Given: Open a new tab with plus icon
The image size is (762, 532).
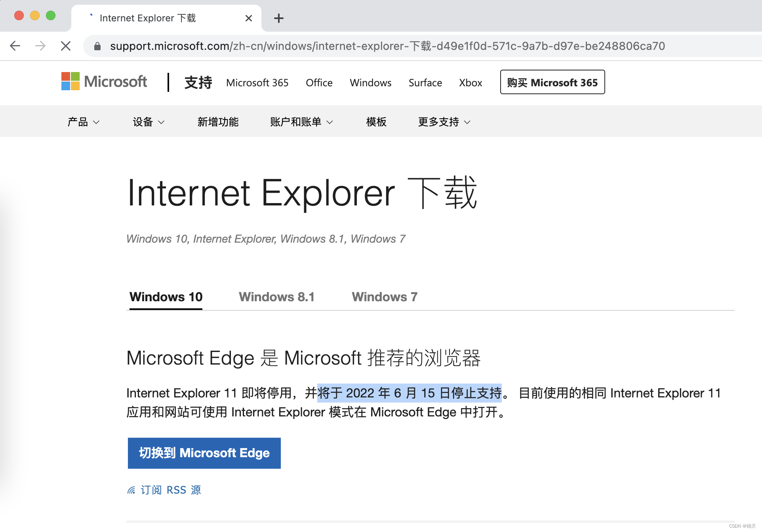Looking at the screenshot, I should pyautogui.click(x=279, y=18).
